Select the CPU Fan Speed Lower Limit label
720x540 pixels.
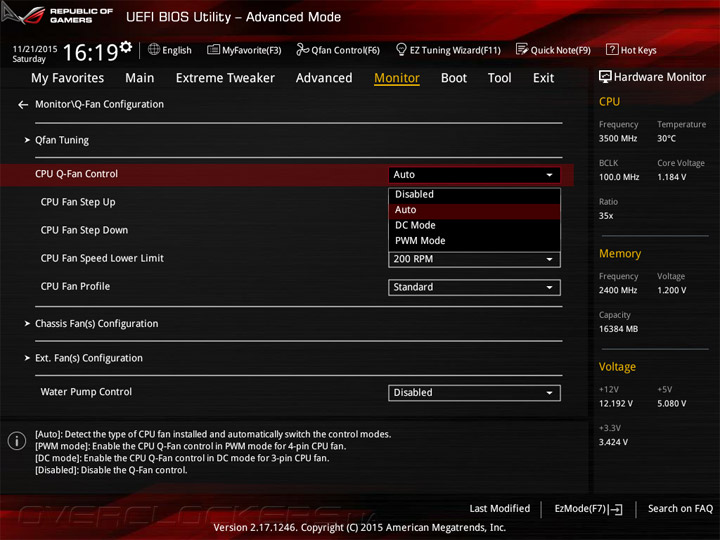pos(102,259)
